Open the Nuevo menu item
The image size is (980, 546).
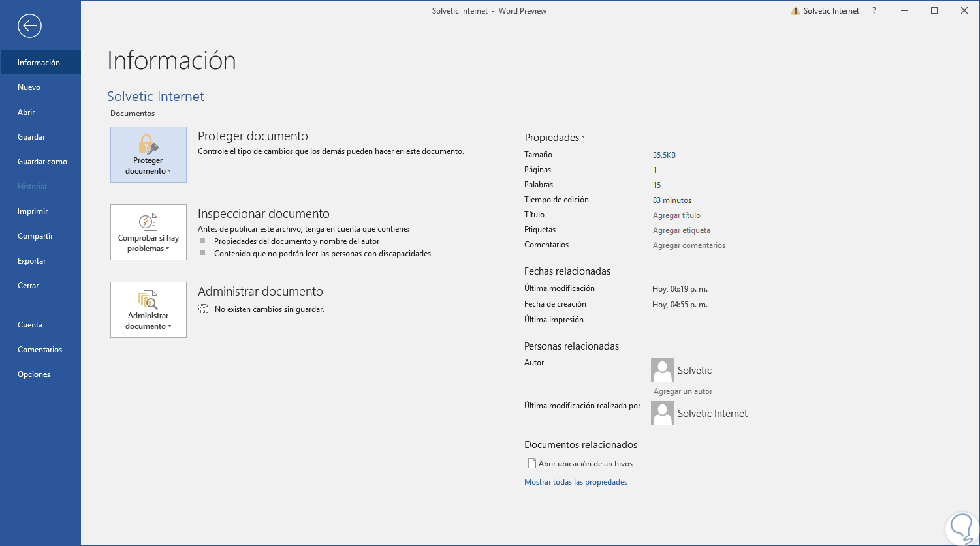40,87
